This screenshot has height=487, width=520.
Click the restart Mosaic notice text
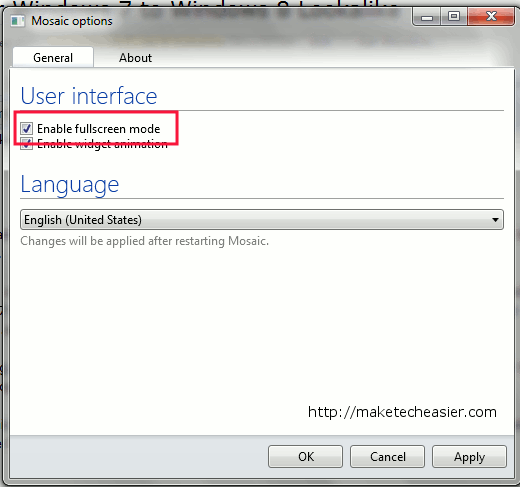144,241
